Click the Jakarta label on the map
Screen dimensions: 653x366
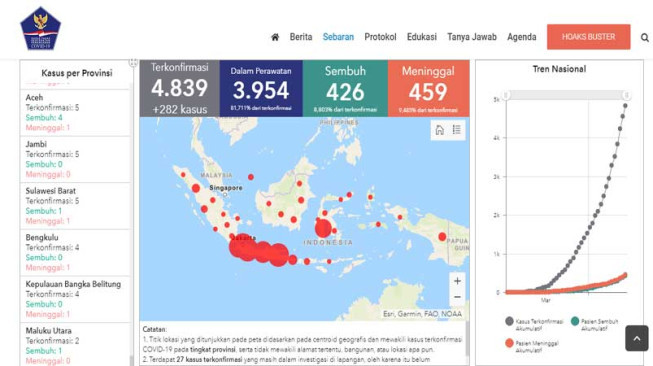243,238
